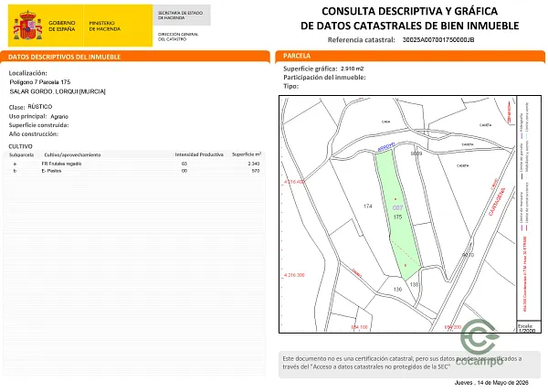The width and height of the screenshot is (548, 392).
Task: Click coordinate 654.100 at map bottom
Action: [359, 327]
